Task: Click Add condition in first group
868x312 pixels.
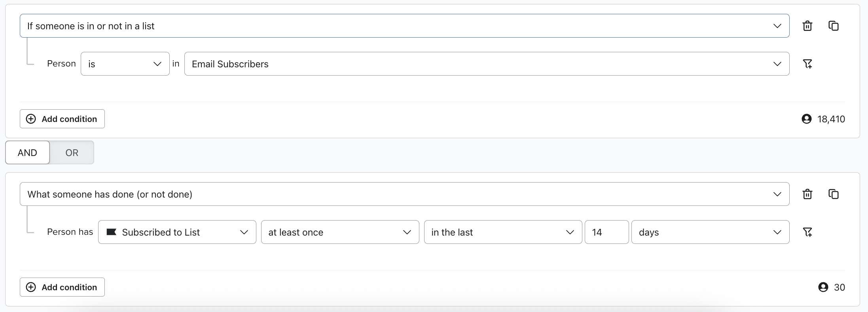Action: tap(62, 119)
